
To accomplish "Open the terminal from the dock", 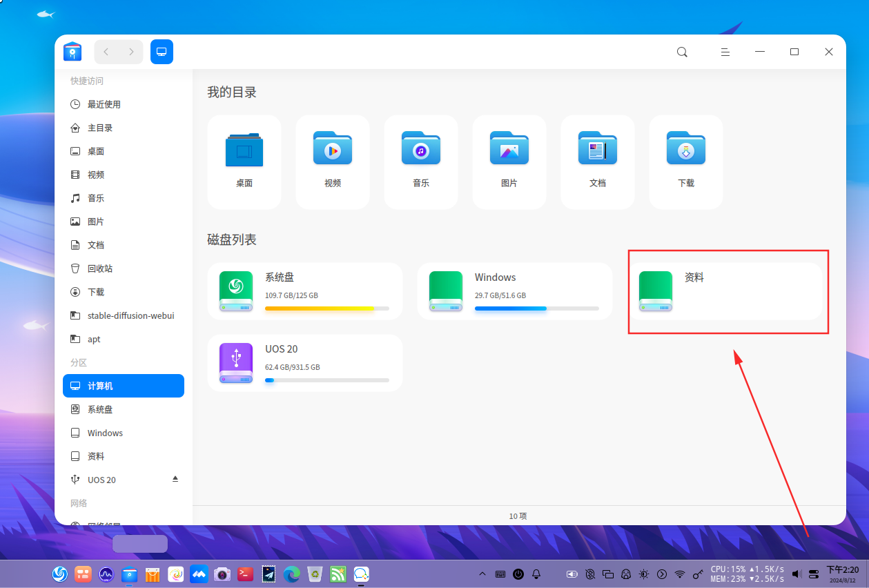I will pyautogui.click(x=245, y=574).
